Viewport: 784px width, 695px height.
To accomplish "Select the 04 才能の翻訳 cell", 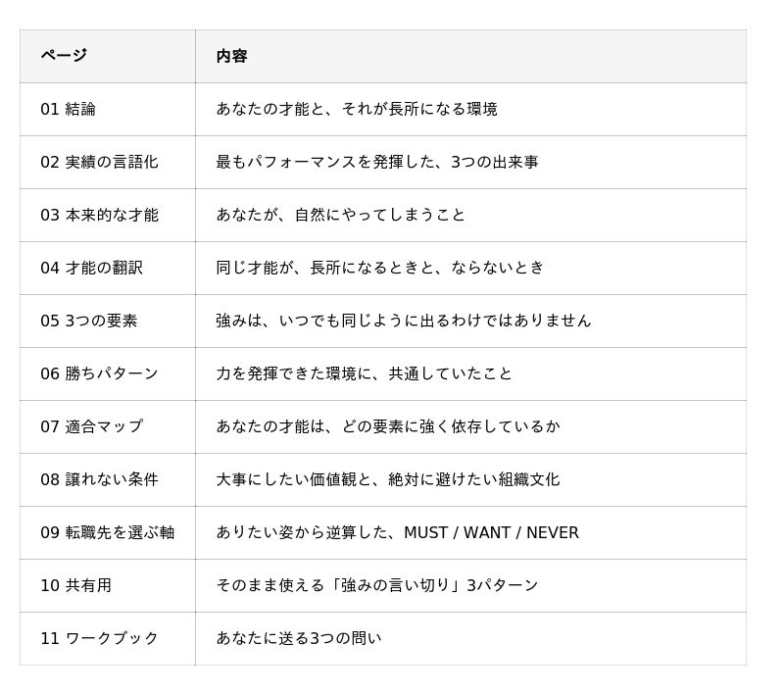I will point(108,268).
